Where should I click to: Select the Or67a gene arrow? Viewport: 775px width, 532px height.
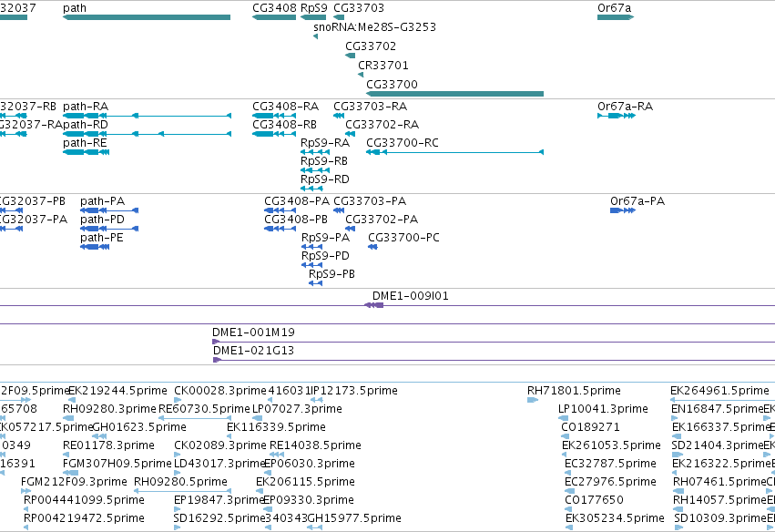[x=616, y=17]
